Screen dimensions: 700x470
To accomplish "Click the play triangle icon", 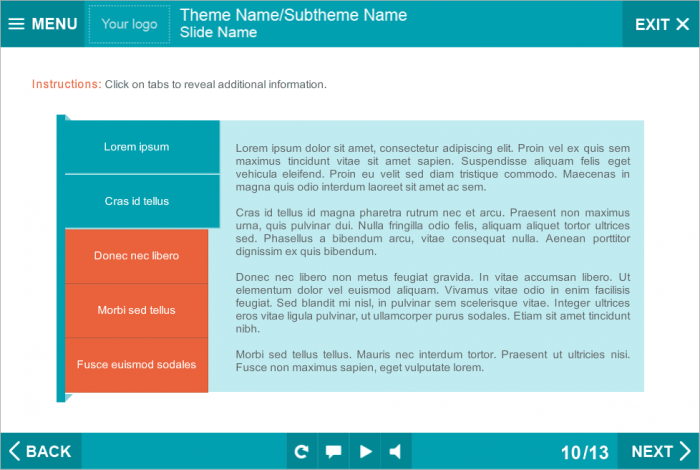I will 365,451.
